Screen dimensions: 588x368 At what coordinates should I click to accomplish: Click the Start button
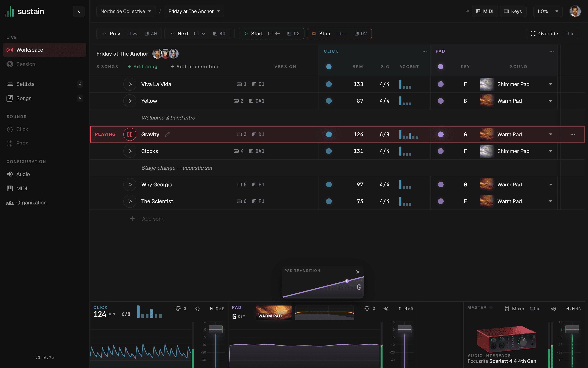point(271,34)
